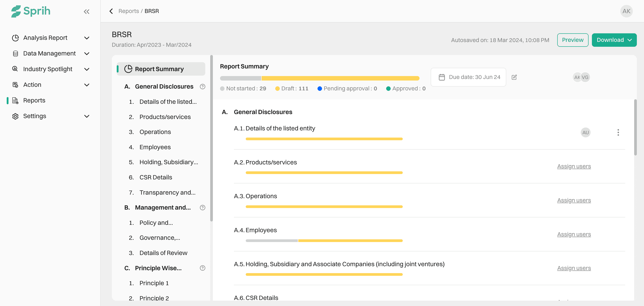The height and width of the screenshot is (306, 644).
Task: Select Principle Wise... section heading
Action: pos(158,268)
